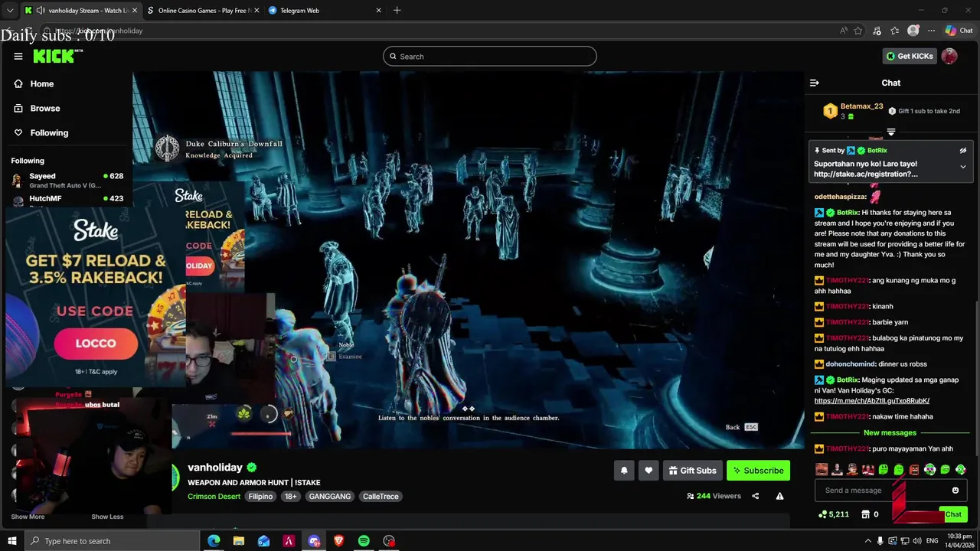Open the browser tab list dropdown

[x=10, y=11]
